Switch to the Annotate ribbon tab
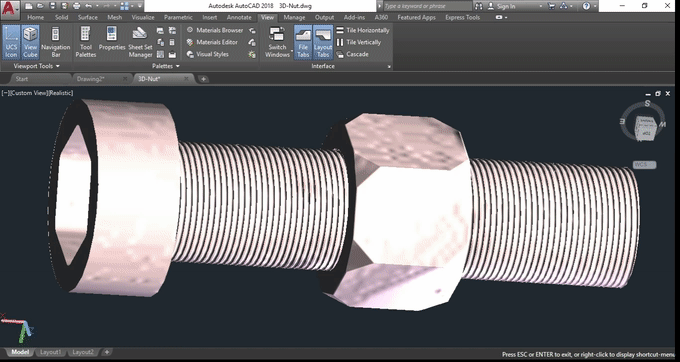The height and width of the screenshot is (362, 680). click(239, 17)
